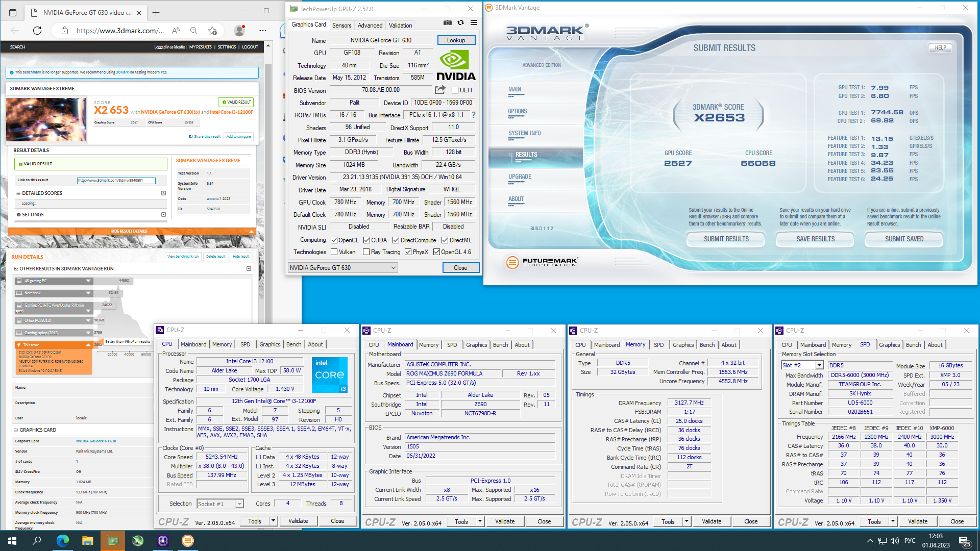Image resolution: width=980 pixels, height=551 pixels.
Task: Open a new Edge tab
Action: [x=156, y=12]
